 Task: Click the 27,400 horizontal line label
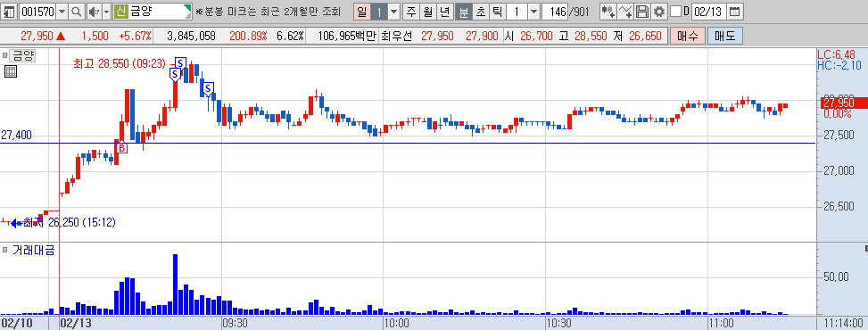(16, 135)
